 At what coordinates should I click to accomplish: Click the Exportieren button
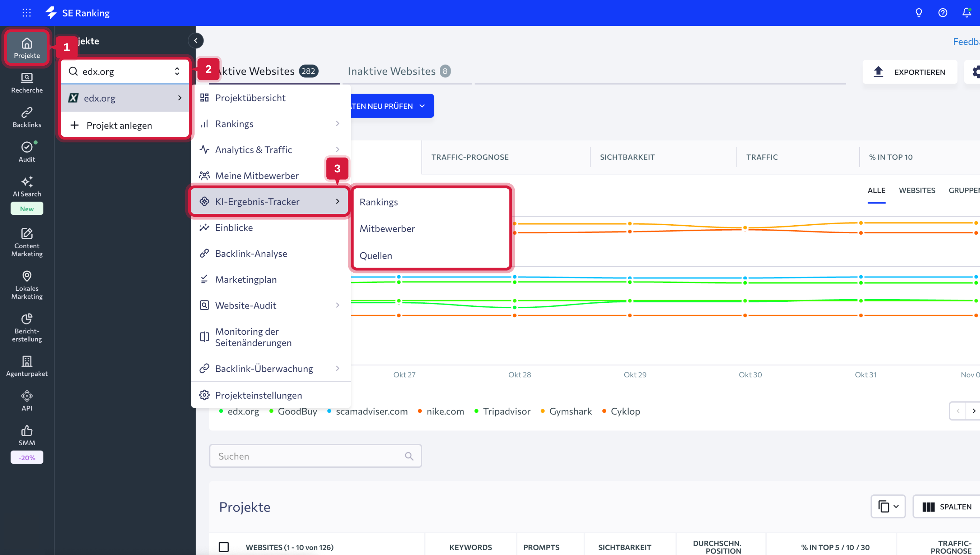pos(909,72)
